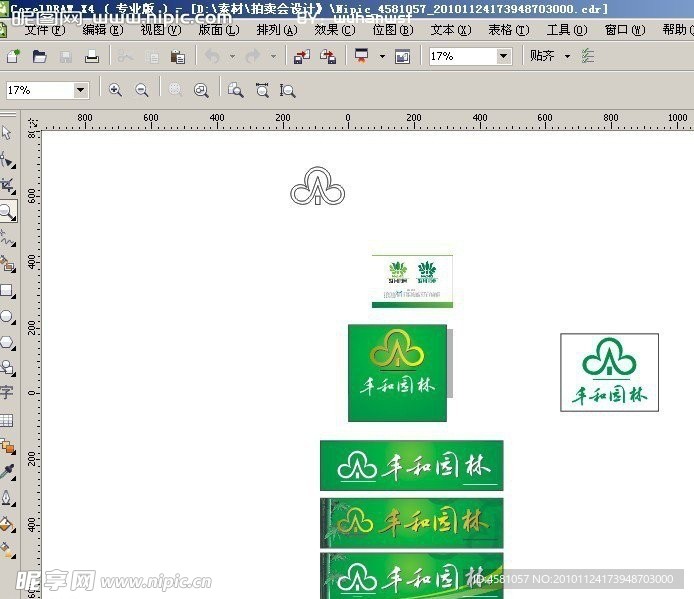The width and height of the screenshot is (694, 599).
Task: Click the Export icon
Action: (328, 56)
